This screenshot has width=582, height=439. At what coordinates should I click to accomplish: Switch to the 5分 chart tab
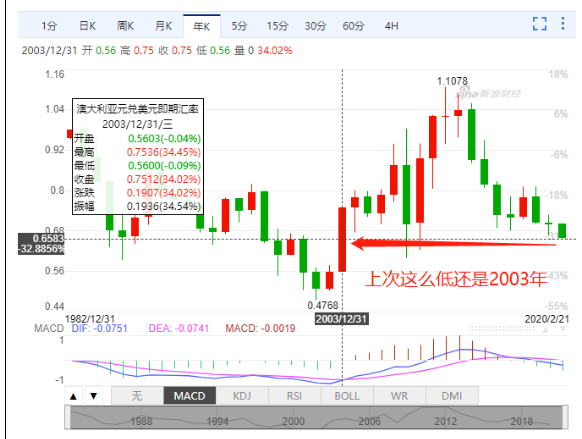(239, 26)
